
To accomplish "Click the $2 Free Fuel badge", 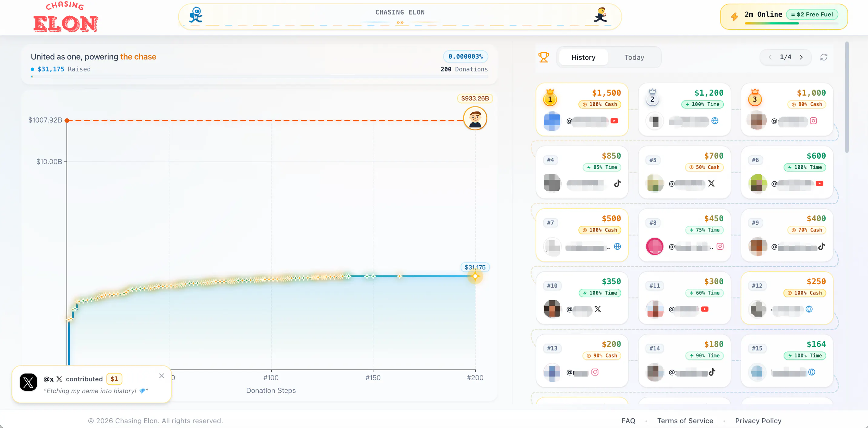I will click(811, 15).
